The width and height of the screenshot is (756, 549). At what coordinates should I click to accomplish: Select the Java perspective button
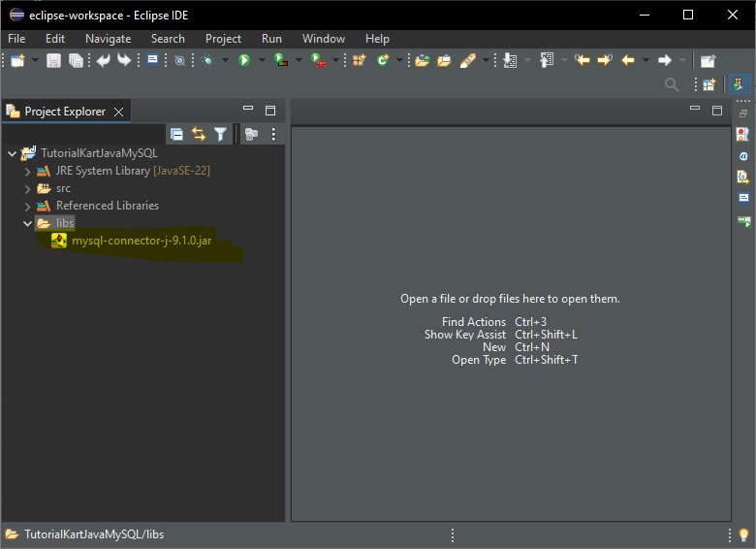[739, 84]
